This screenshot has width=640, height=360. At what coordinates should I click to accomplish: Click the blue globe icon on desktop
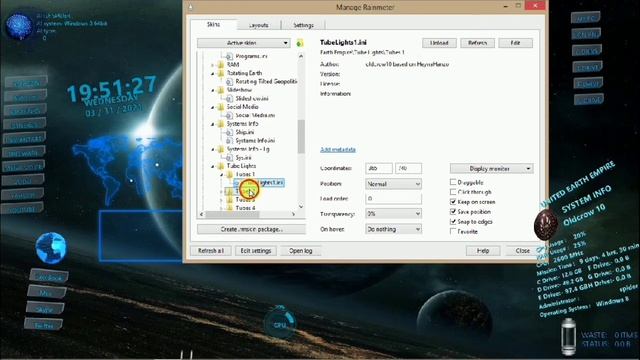tap(51, 248)
